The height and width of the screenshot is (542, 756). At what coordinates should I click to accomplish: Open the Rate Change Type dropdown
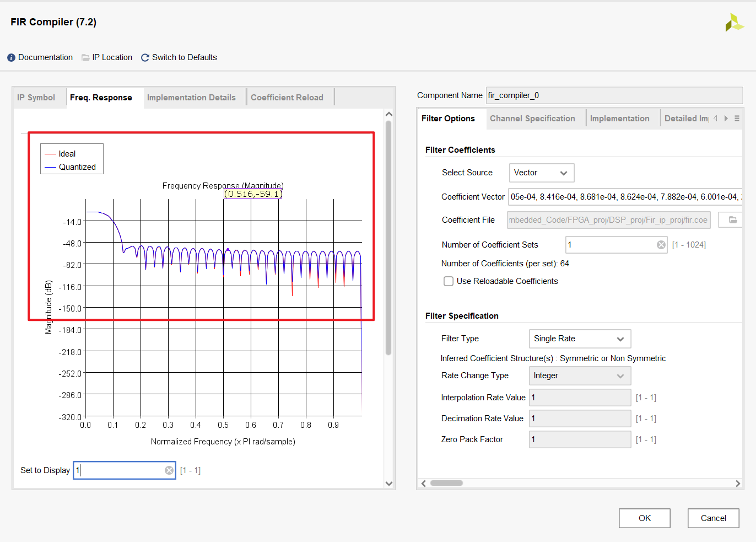point(580,375)
